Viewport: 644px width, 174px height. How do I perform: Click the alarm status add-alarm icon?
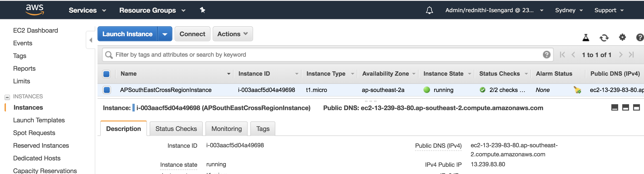pos(577,90)
